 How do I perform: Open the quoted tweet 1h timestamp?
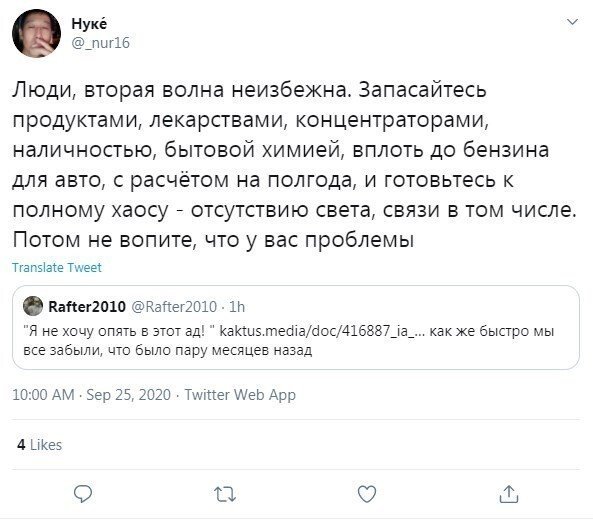tap(237, 306)
